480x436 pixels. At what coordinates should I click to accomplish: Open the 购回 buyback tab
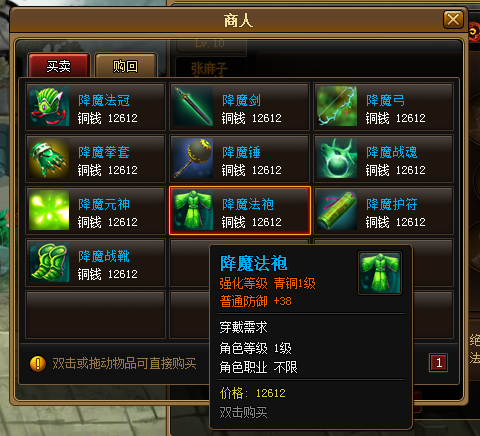[x=126, y=66]
